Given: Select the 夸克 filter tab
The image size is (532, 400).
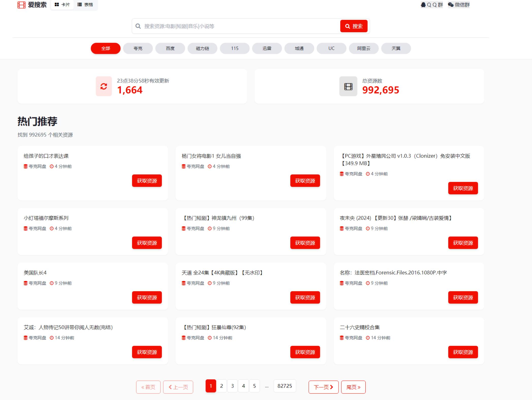Looking at the screenshot, I should tap(138, 48).
